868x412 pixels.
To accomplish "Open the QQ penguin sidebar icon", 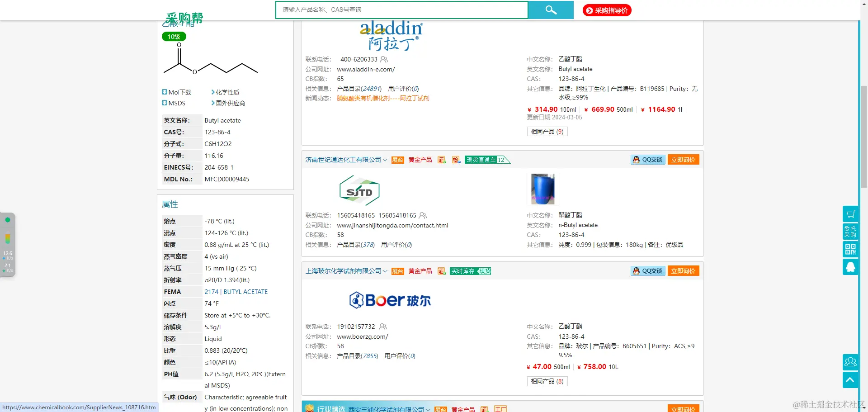I will point(850,267).
